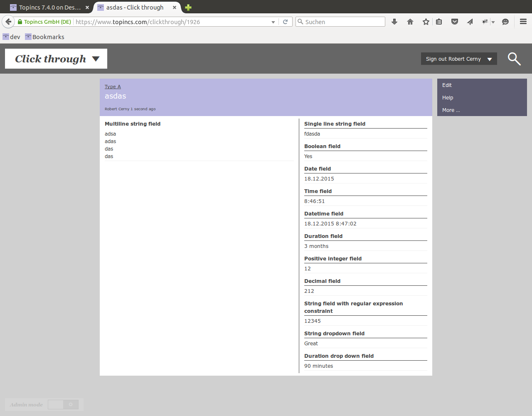This screenshot has height=416, width=532.
Task: Click the magnifier search icon in header
Action: click(x=514, y=59)
